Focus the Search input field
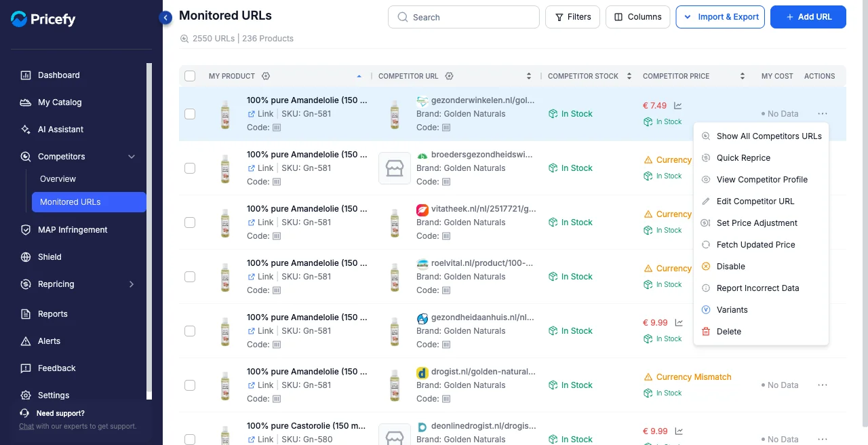The height and width of the screenshot is (445, 868). [x=464, y=17]
